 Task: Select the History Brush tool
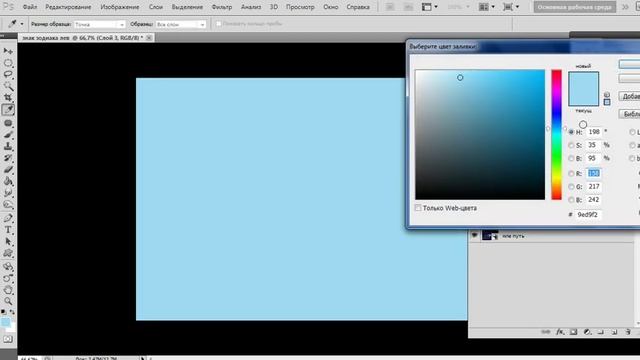(x=8, y=158)
